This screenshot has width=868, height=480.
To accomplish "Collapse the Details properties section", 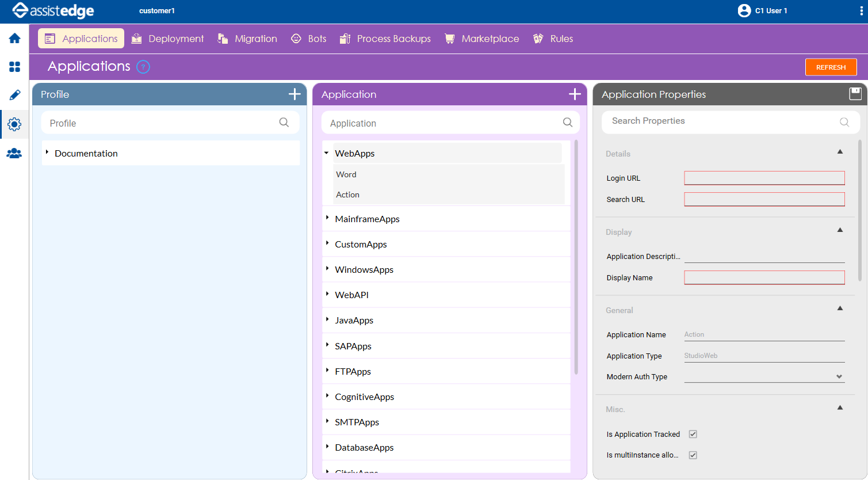I will (840, 152).
